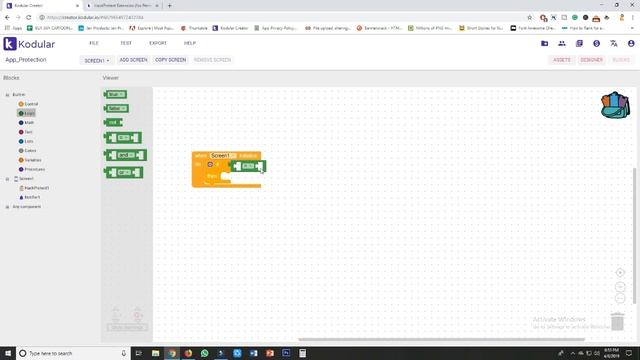Select the Procedures blocks category
The width and height of the screenshot is (640, 360).
coord(31,169)
